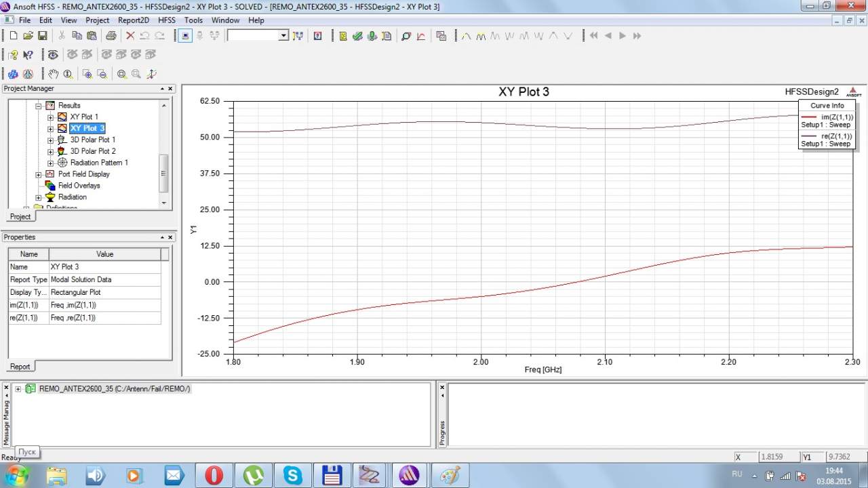Open the HFSS menu

click(x=167, y=20)
